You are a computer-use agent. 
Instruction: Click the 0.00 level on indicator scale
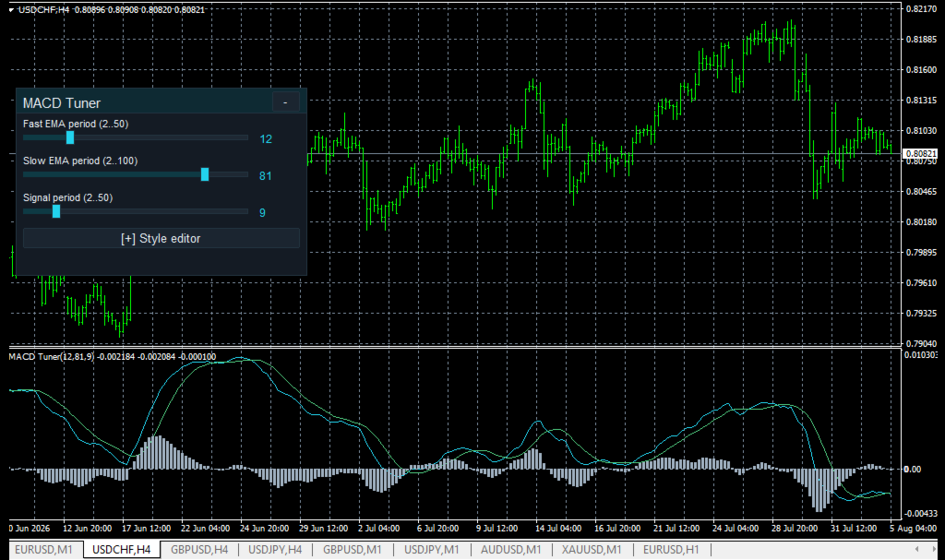pos(913,469)
